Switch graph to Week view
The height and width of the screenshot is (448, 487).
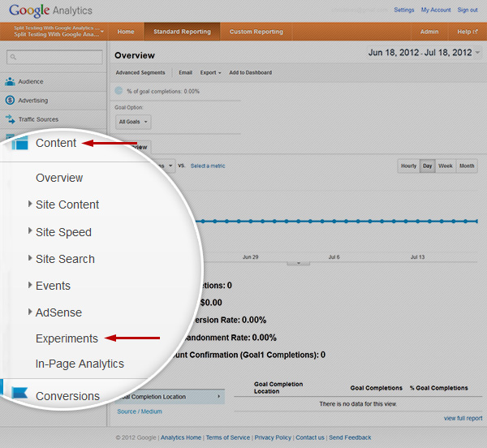pos(446,166)
